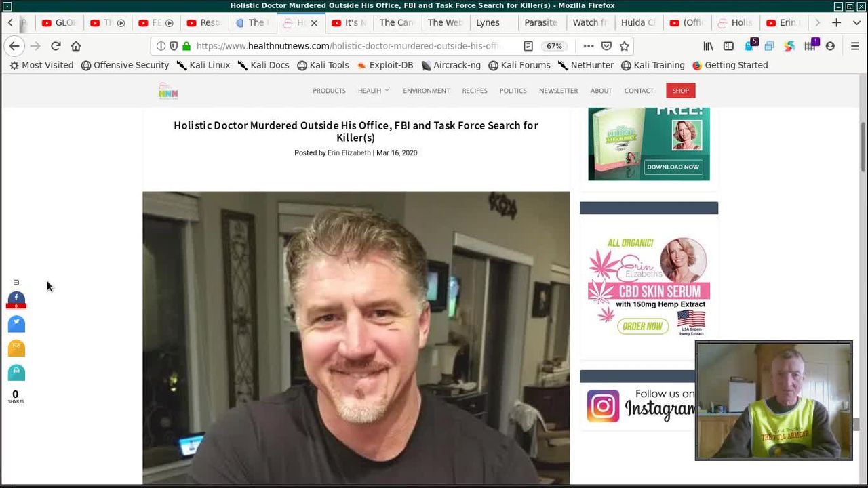This screenshot has height=488, width=868.
Task: Bookmark this page with the star icon
Action: pos(624,46)
